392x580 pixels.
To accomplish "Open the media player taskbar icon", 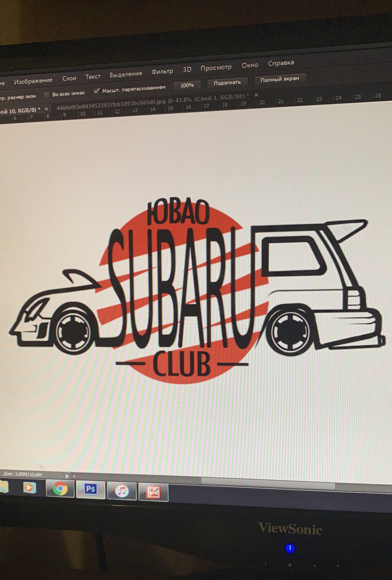I will tap(29, 487).
